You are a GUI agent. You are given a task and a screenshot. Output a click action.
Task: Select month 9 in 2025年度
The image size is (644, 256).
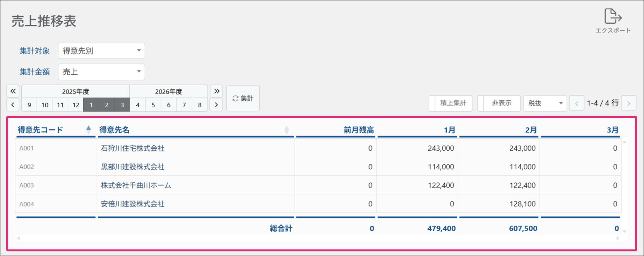click(29, 105)
